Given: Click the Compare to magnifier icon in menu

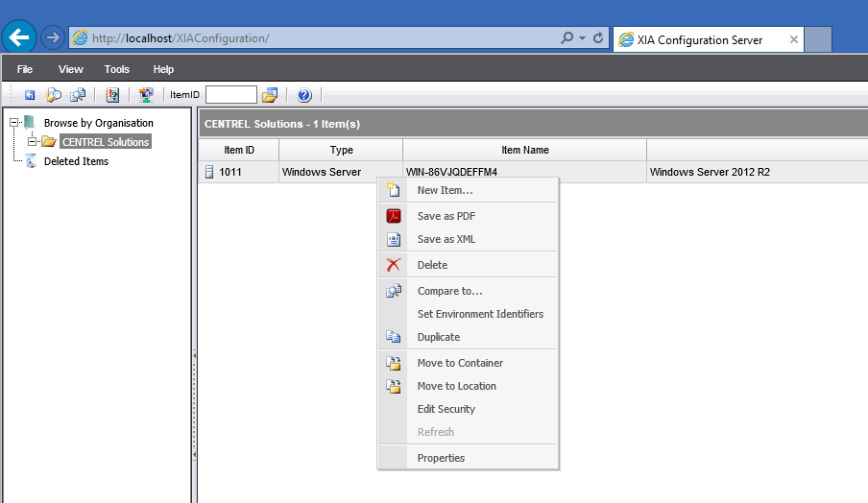Looking at the screenshot, I should point(393,291).
